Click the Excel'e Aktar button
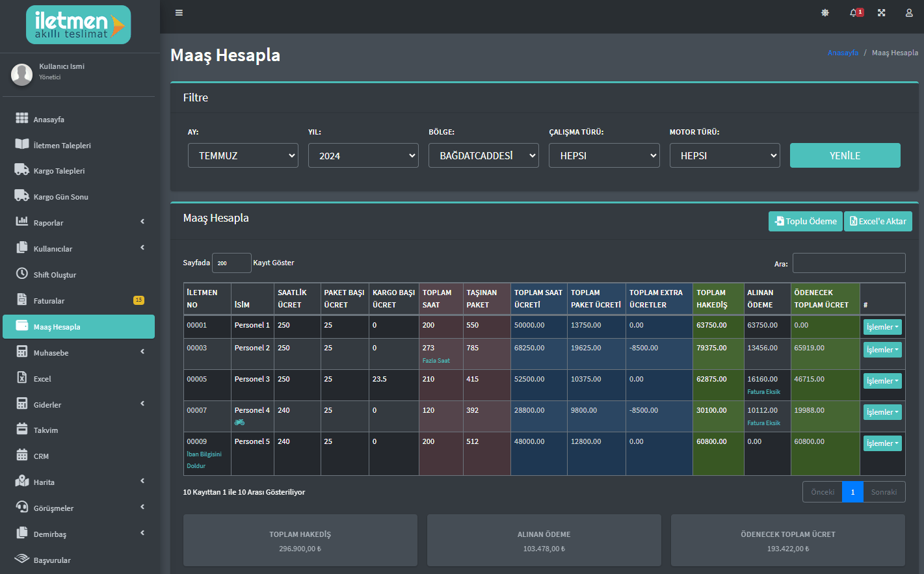924x574 pixels. (x=878, y=221)
